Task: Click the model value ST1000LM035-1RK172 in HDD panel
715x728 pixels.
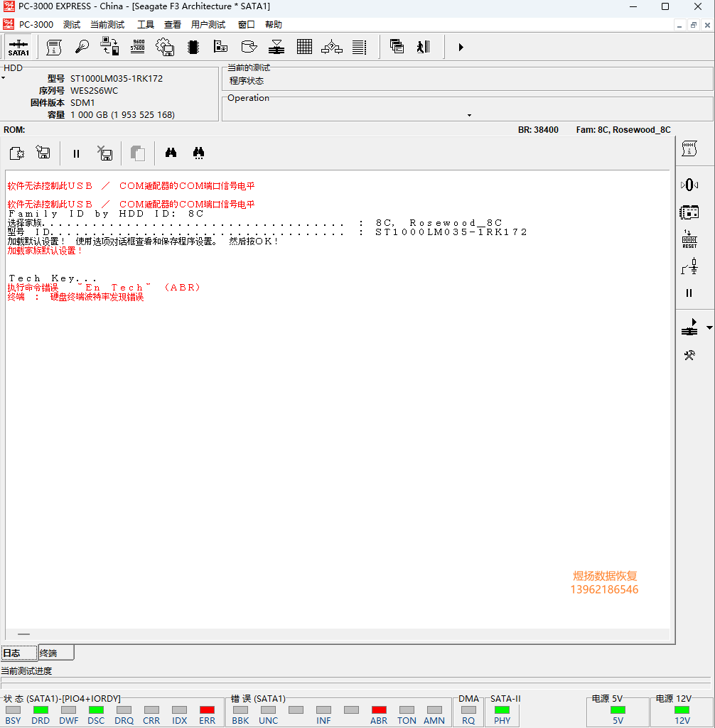Action: [117, 78]
